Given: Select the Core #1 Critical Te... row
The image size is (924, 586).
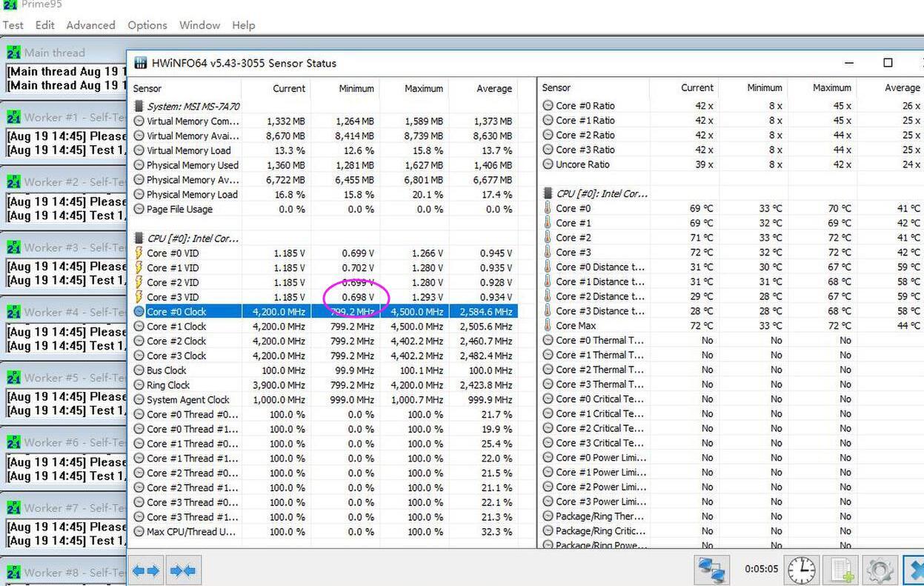Looking at the screenshot, I should click(x=731, y=414).
